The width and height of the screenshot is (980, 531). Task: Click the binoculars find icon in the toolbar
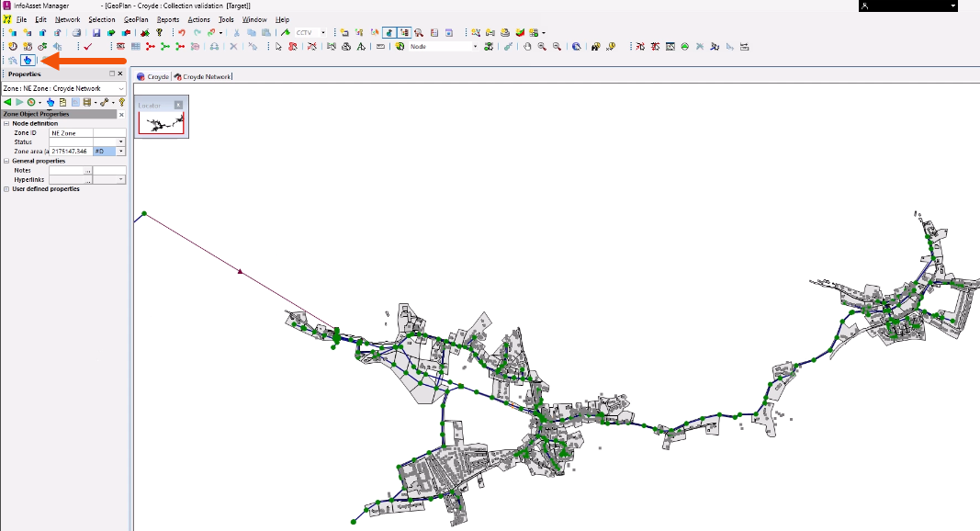click(x=595, y=46)
